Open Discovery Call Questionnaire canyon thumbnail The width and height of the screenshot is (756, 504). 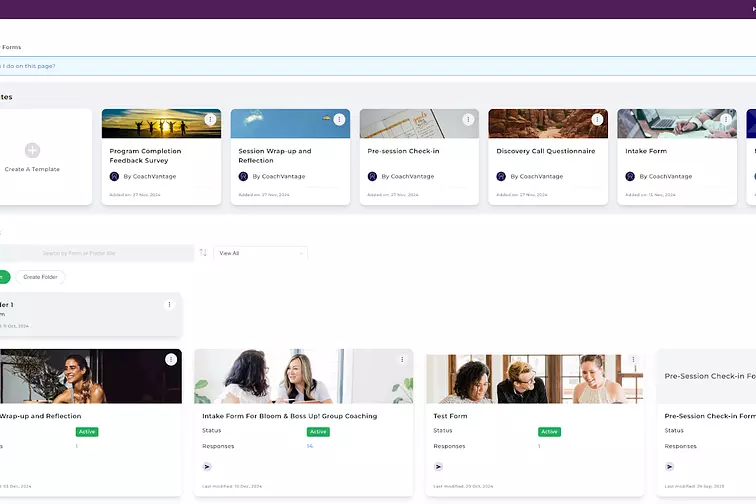tap(548, 123)
